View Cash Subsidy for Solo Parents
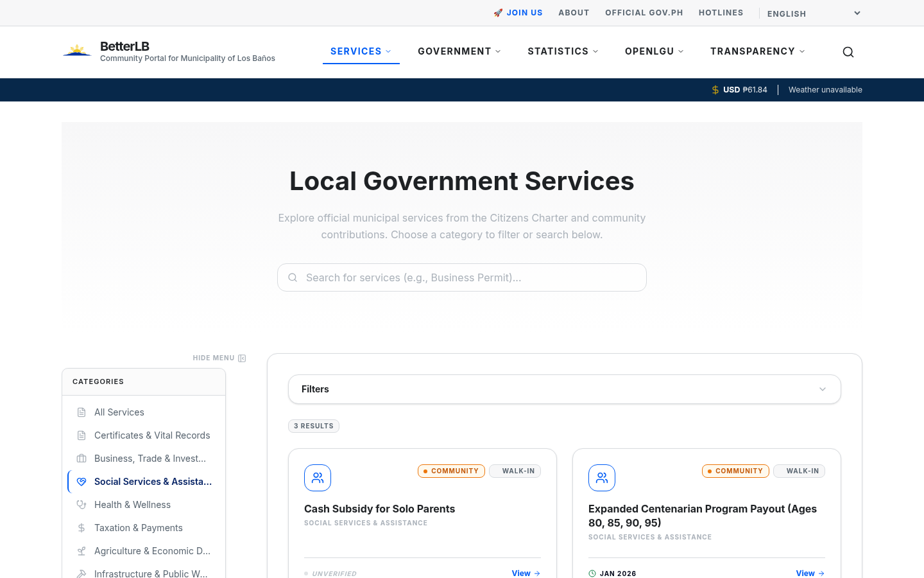This screenshot has width=924, height=578. pyautogui.click(x=526, y=574)
